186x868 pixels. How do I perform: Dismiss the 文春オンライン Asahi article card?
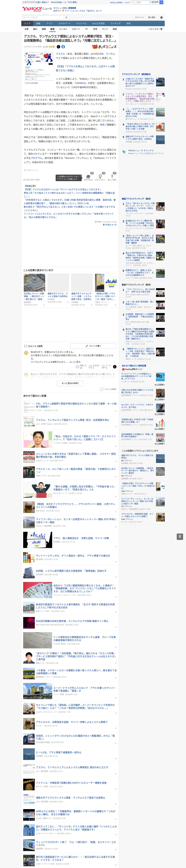point(115,305)
